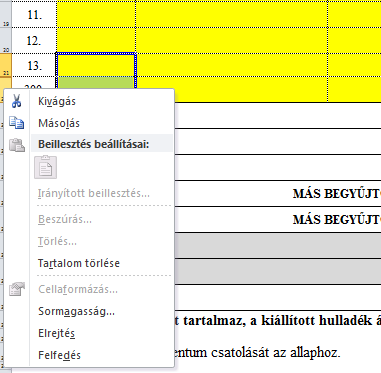Choose Másolás from the context menu
The height and width of the screenshot is (373, 381).
(59, 123)
